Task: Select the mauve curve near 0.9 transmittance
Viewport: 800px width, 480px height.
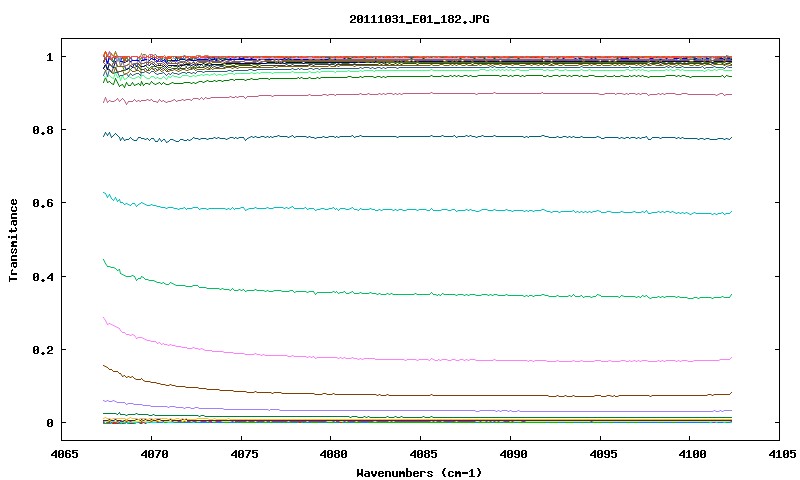Action: 418,94
